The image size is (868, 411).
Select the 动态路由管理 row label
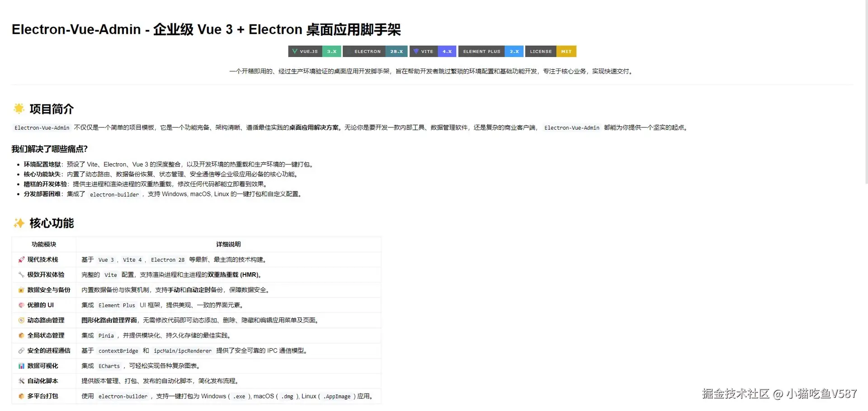point(46,320)
